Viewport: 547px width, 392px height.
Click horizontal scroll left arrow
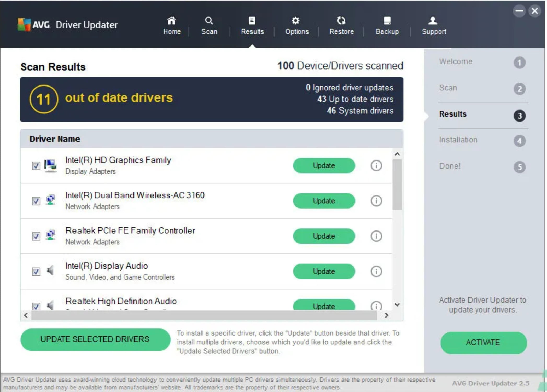coord(26,315)
